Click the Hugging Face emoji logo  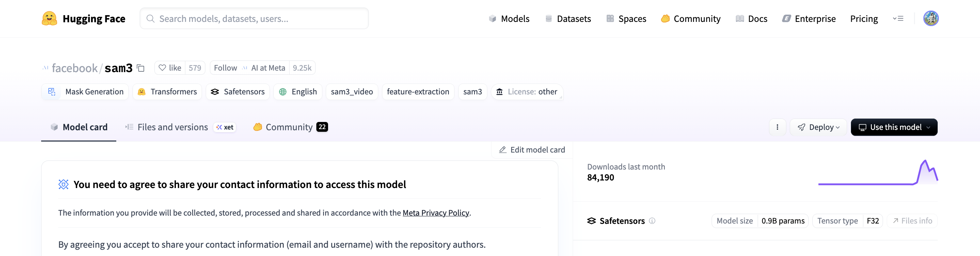[49, 18]
